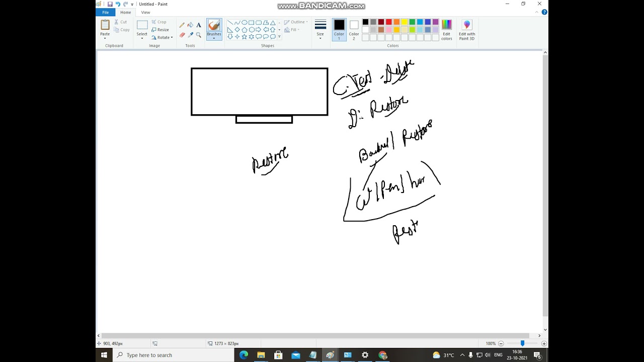Click the zoom slider thumb
This screenshot has width=644, height=362.
[x=522, y=343]
